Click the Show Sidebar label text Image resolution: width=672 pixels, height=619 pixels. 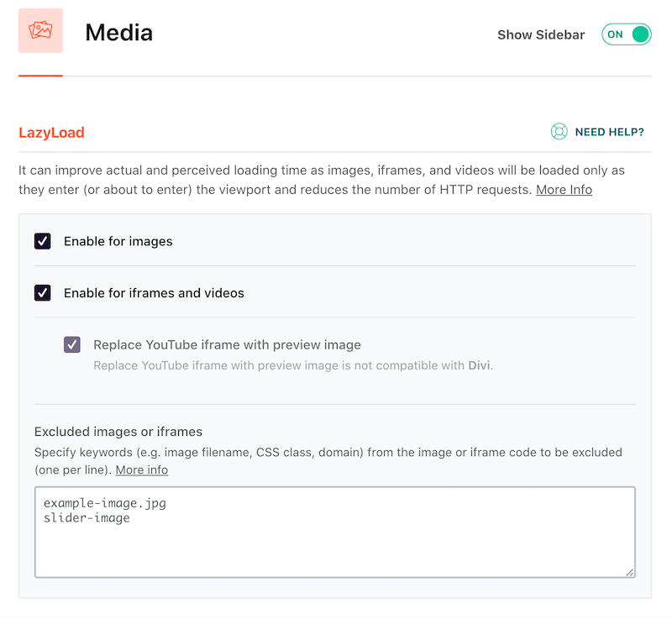coord(541,34)
